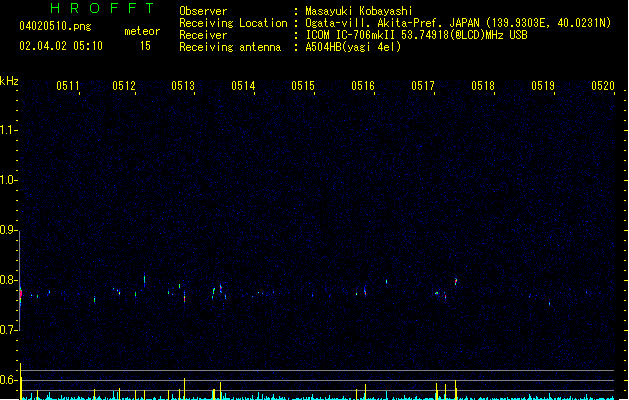This screenshot has width=629, height=400.
Task: Select the ICOM IC-706mkII receiver text
Action: 416,35
